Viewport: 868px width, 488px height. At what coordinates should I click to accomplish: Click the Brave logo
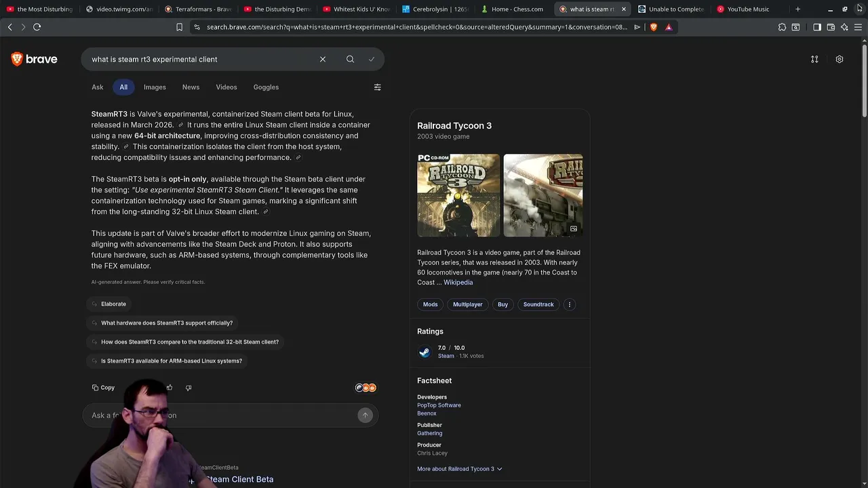34,59
